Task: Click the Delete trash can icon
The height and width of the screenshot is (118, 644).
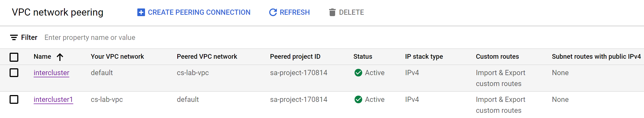Action: pos(332,12)
